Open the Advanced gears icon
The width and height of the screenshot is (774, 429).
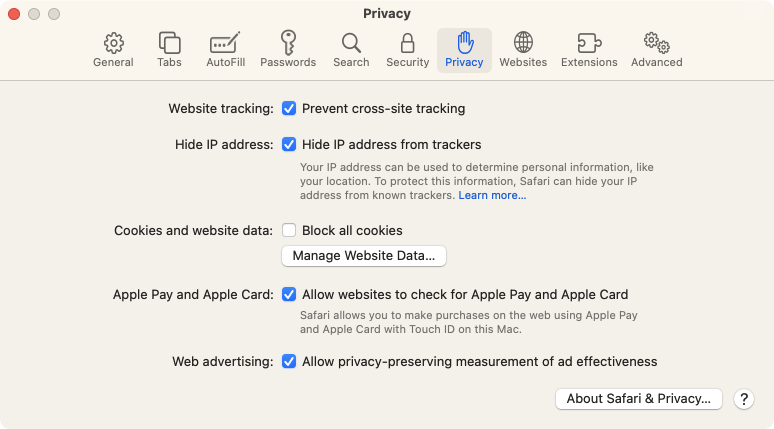(657, 43)
